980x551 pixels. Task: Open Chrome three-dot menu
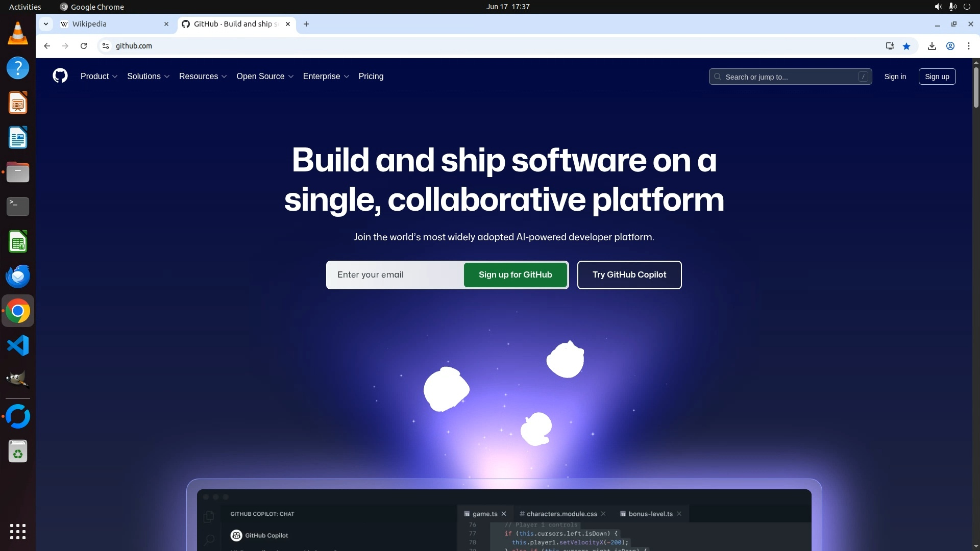pos(969,46)
